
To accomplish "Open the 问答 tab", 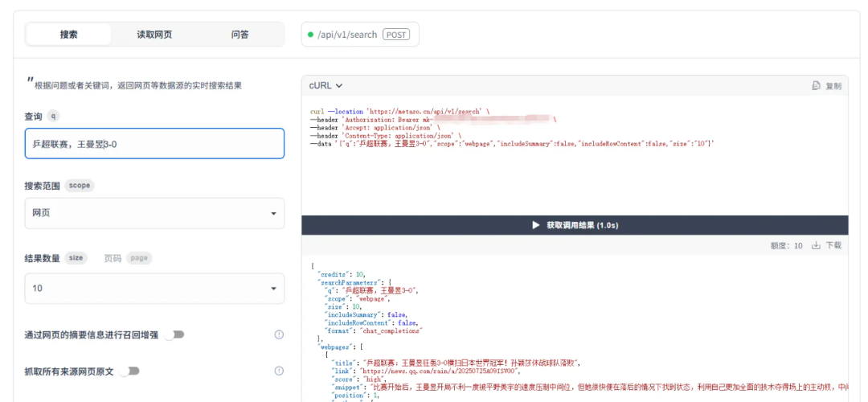I will [240, 35].
